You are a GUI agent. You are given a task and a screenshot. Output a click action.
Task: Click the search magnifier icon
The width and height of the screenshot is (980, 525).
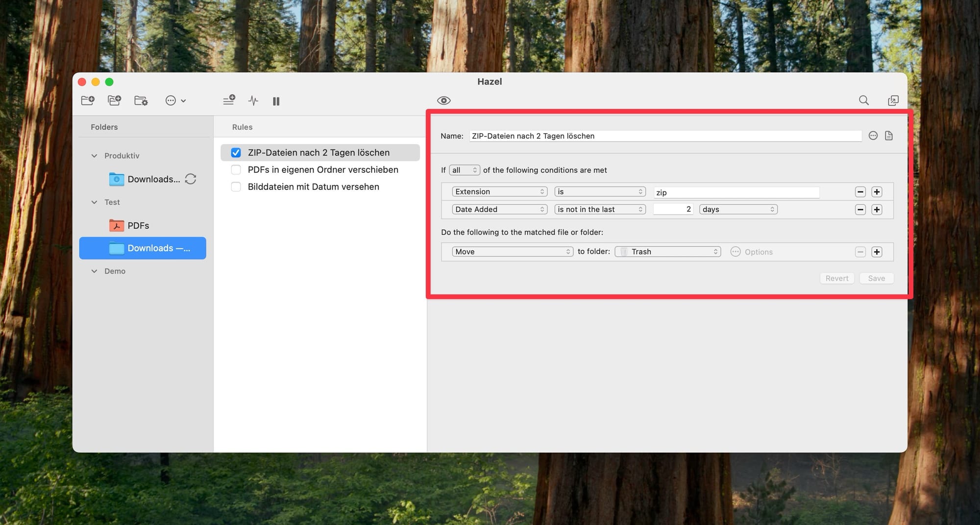(864, 100)
